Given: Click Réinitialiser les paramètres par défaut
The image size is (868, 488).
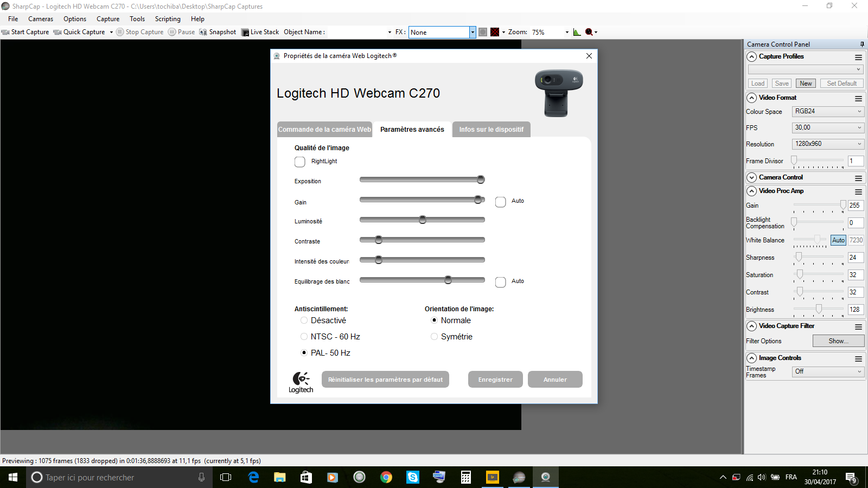Looking at the screenshot, I should click(385, 380).
